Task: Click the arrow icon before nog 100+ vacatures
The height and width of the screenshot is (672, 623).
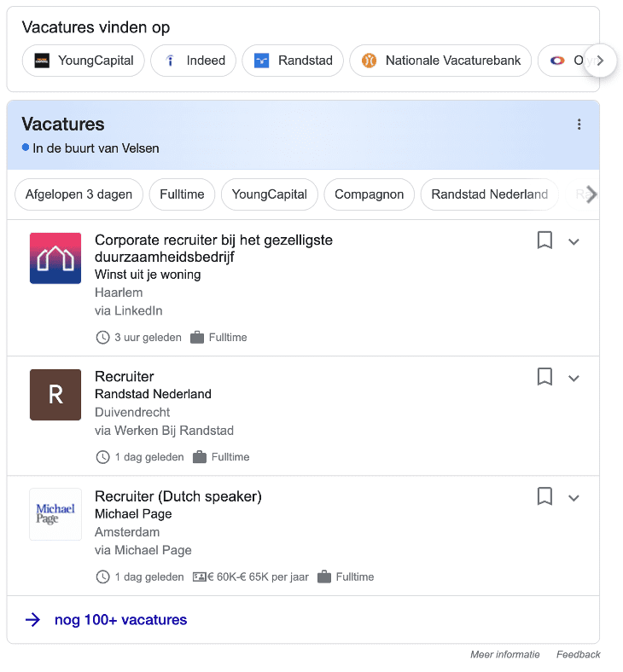Action: pyautogui.click(x=32, y=620)
